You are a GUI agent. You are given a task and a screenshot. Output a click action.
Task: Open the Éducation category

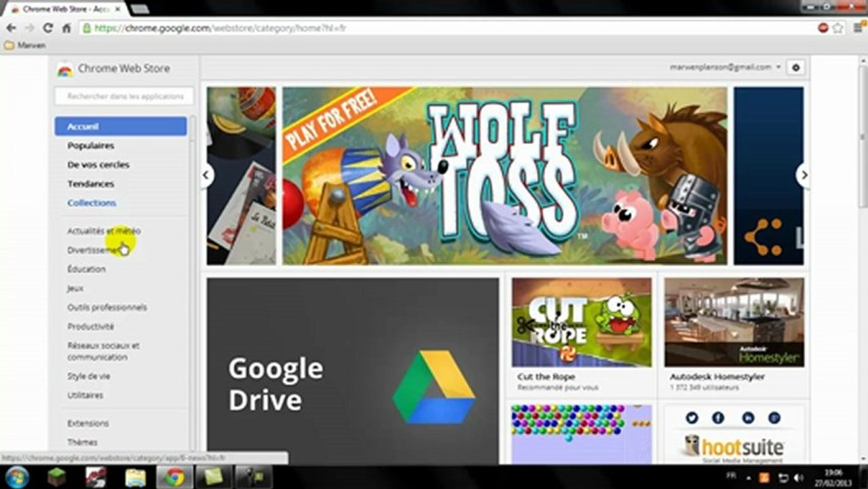click(86, 269)
